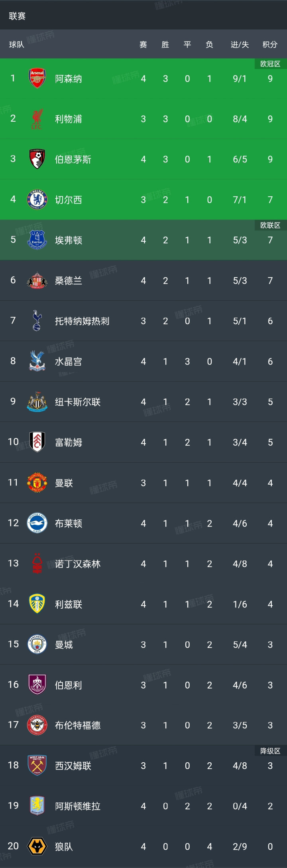Screen dimensions: 287x868
Task: Click the Chelsea club crest
Action: pos(37,199)
